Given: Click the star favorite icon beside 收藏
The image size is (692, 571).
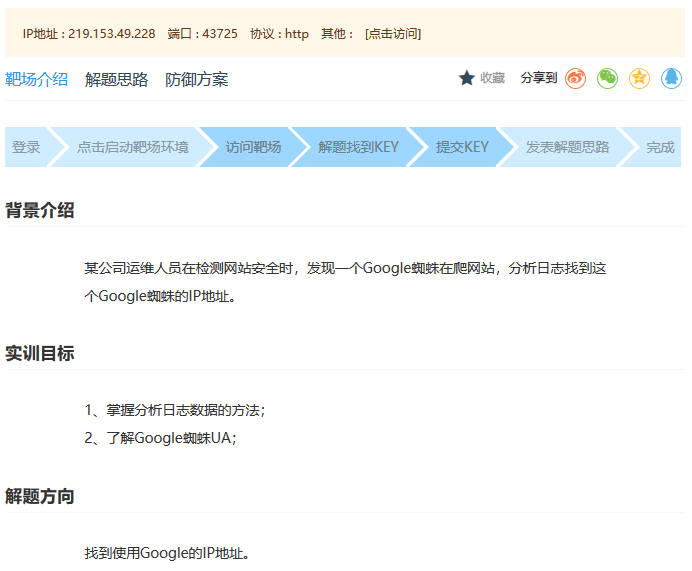Looking at the screenshot, I should click(466, 78).
